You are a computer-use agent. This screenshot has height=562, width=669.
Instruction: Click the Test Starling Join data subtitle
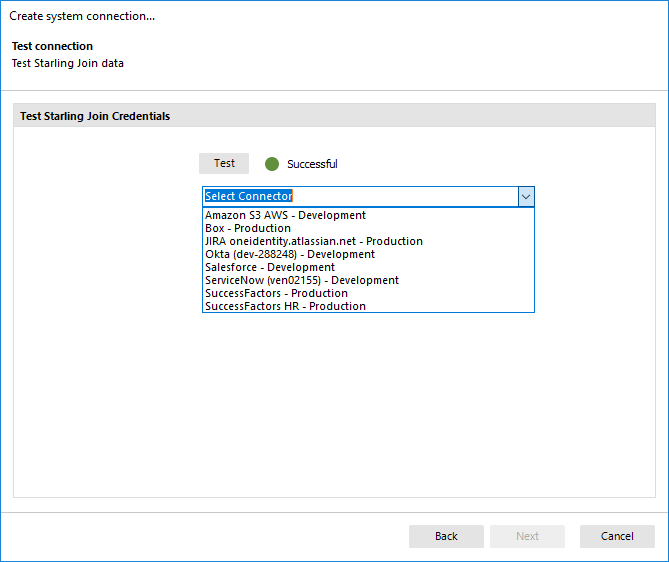[67, 63]
